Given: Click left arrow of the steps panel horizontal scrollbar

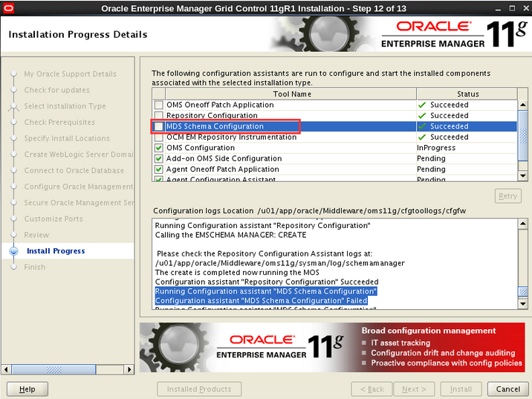Looking at the screenshot, I should click(6, 369).
